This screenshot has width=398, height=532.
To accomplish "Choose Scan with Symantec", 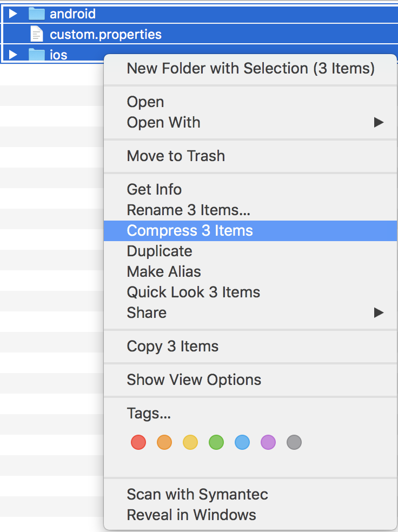I will (x=250, y=494).
